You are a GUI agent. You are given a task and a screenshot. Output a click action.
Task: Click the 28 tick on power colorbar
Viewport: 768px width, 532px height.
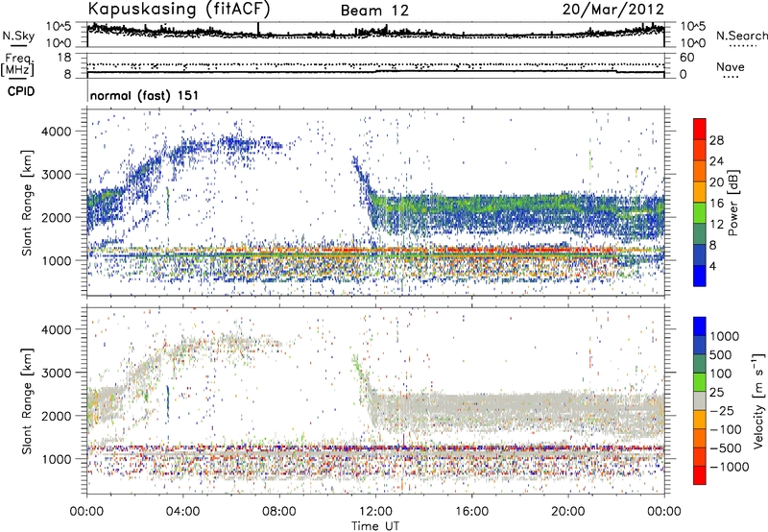(x=716, y=140)
